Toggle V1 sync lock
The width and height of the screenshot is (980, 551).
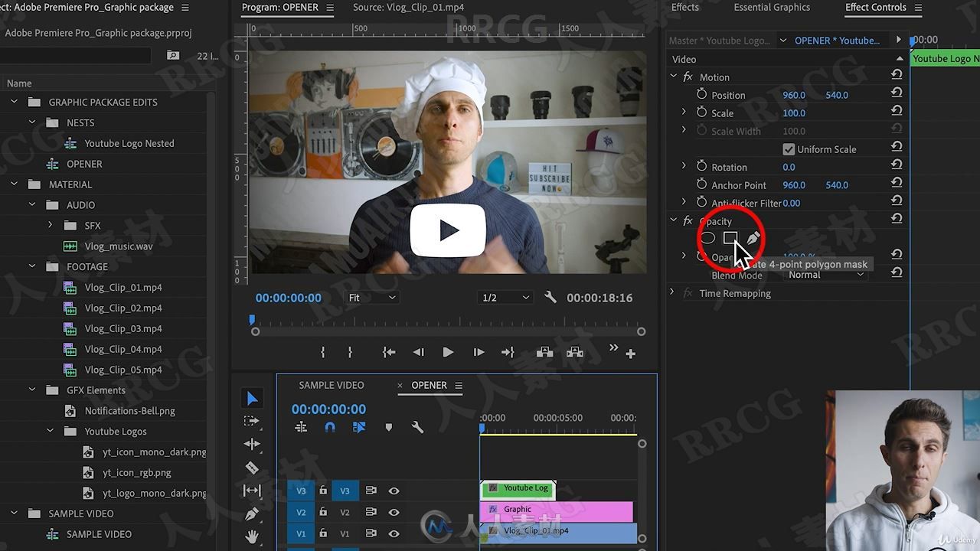coord(371,533)
